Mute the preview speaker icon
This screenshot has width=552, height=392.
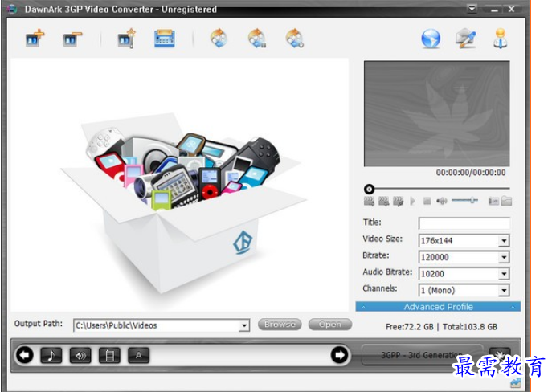[441, 201]
